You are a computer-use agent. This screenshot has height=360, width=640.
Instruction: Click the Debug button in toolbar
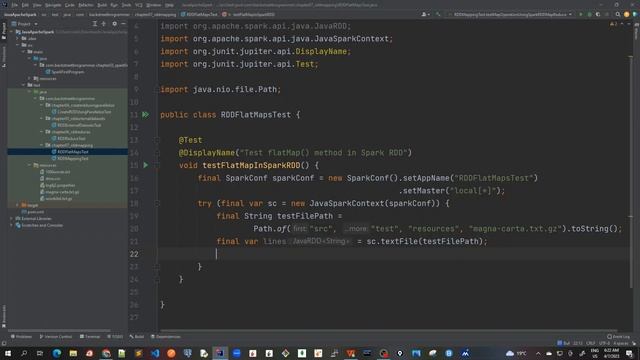tap(589, 14)
